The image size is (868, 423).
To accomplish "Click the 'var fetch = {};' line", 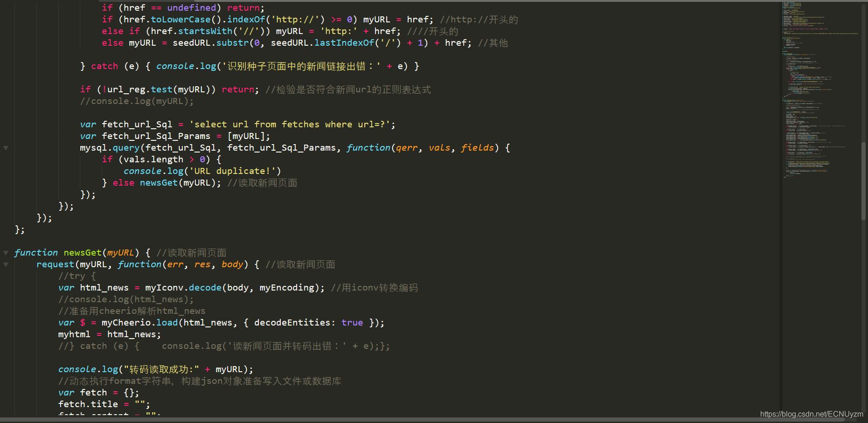I will (98, 393).
